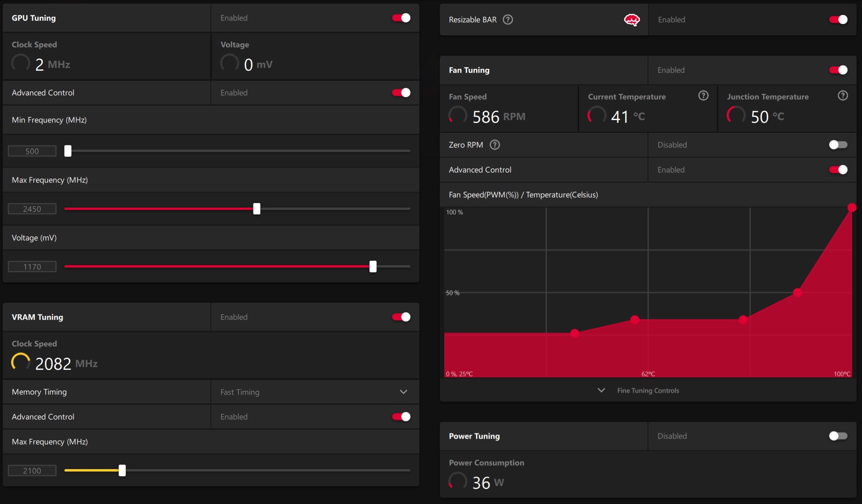Click the Power Tuning heading
862x504 pixels.
(x=474, y=436)
